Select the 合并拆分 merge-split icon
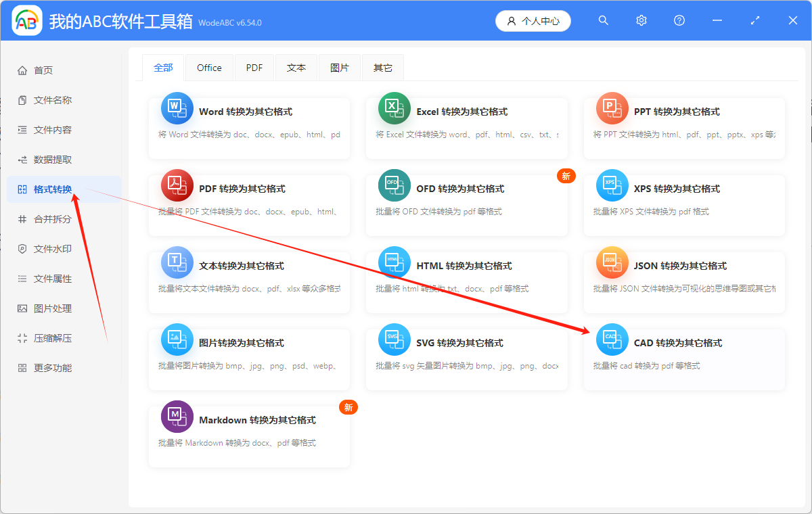 [x=23, y=218]
